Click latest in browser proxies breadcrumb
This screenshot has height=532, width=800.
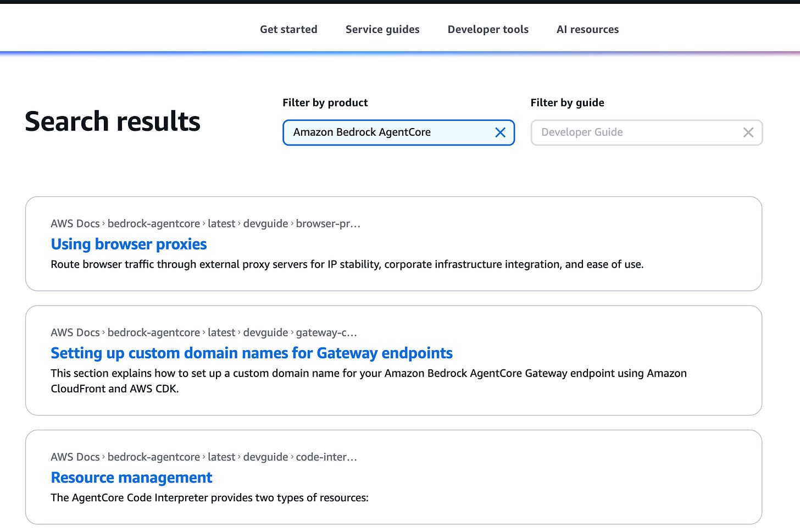221,224
